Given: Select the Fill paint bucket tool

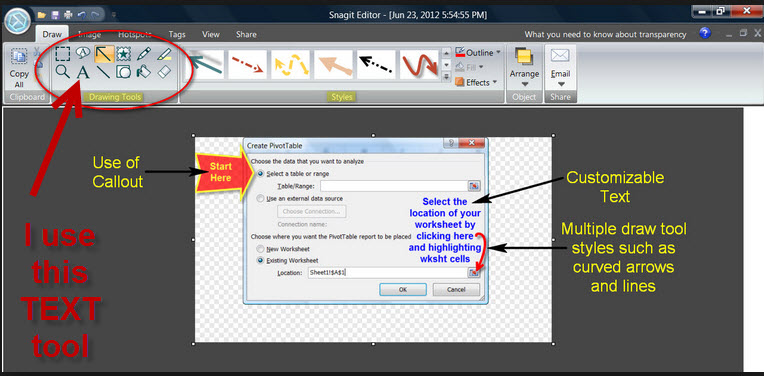Looking at the screenshot, I should click(144, 72).
